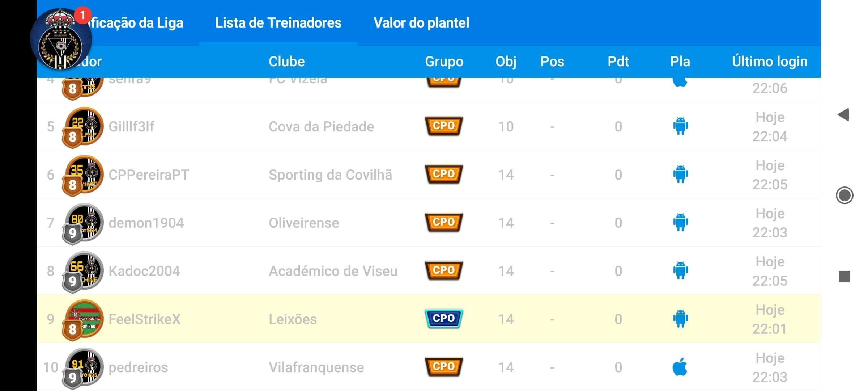Screen dimensions: 868x391
Task: Tap the Android back triangle button
Action: click(843, 115)
